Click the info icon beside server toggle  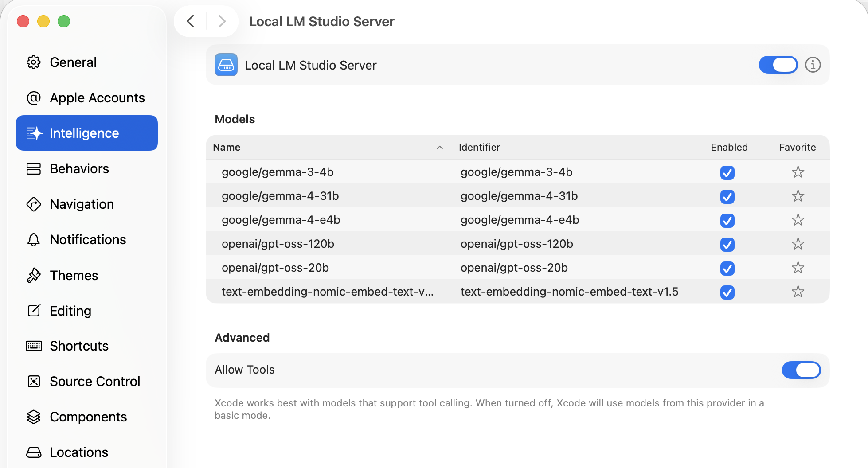[x=813, y=65]
